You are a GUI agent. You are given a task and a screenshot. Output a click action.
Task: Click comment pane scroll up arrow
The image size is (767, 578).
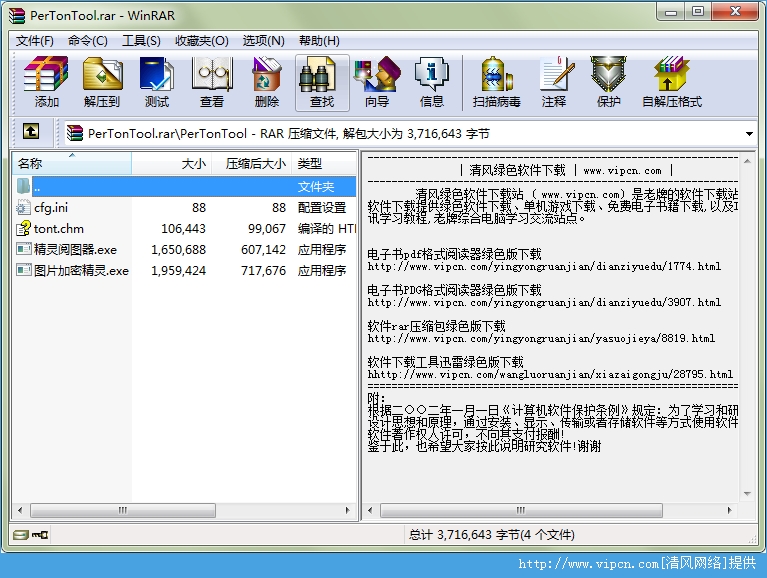[x=747, y=160]
